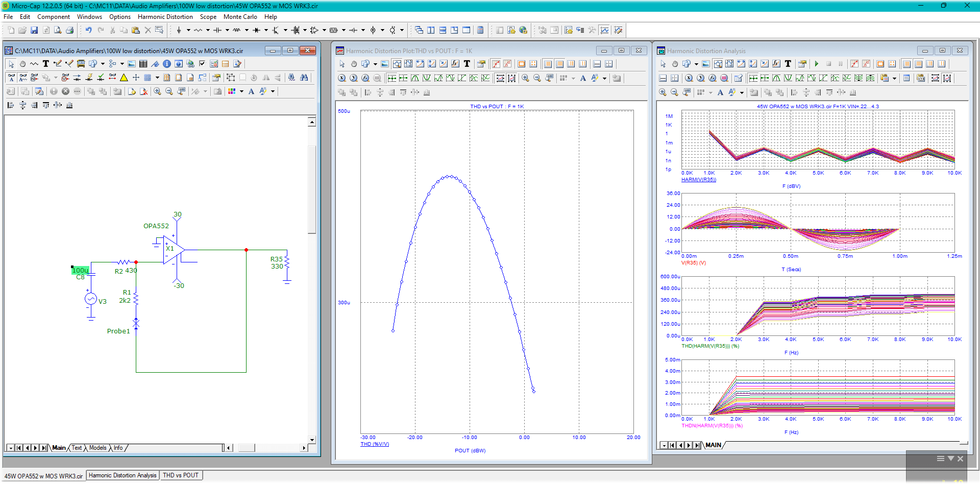The height and width of the screenshot is (484, 980).
Task: Click the schematic horizontal scrollbar right arrow
Action: click(304, 448)
